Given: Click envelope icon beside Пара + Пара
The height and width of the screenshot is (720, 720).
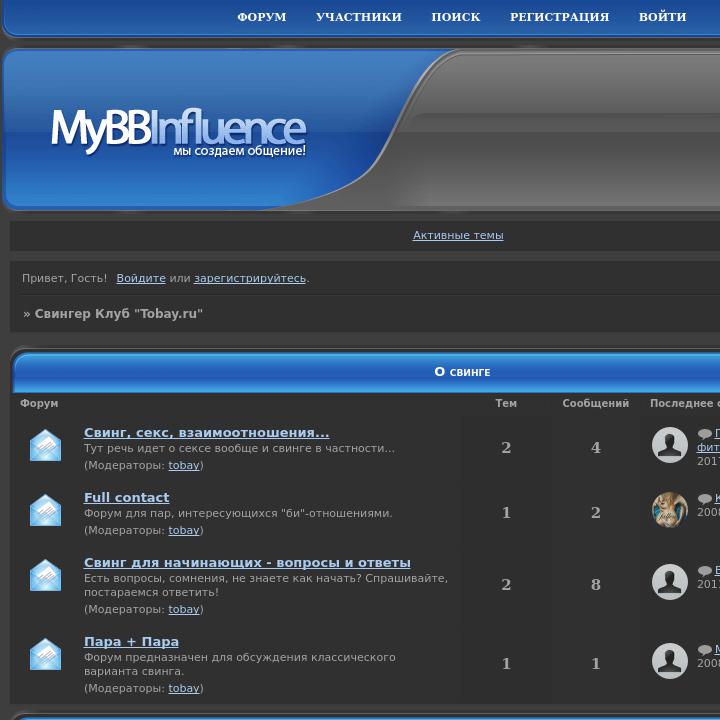Looking at the screenshot, I should click(45, 654).
